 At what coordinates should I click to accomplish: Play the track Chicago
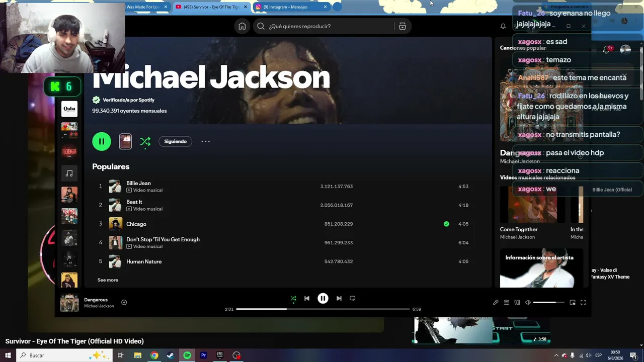pos(136,224)
